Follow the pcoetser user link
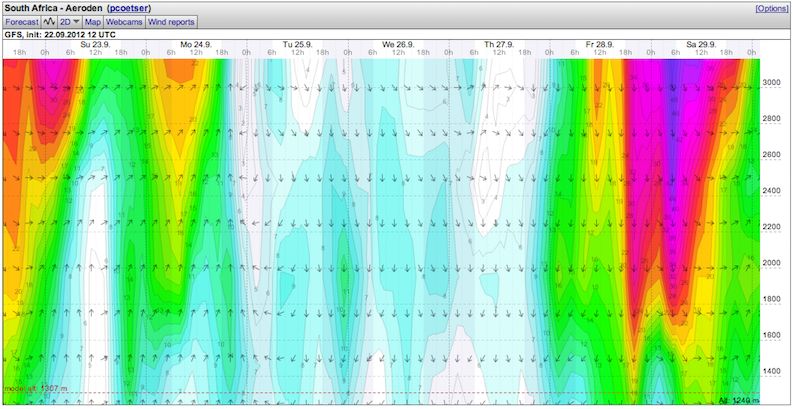Image resolution: width=793 pixels, height=409 pixels. pyautogui.click(x=129, y=9)
